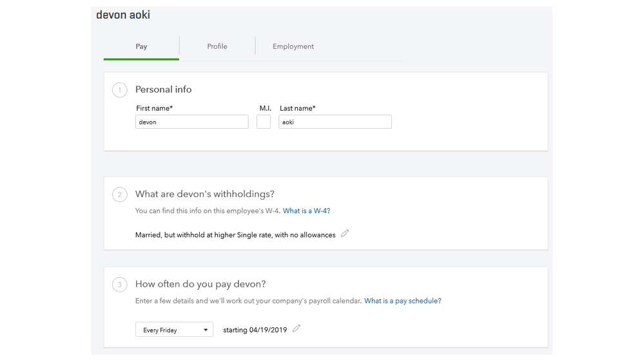Click the "starting 04/19/2019" date text
This screenshot has height=362, width=644.
tap(255, 330)
